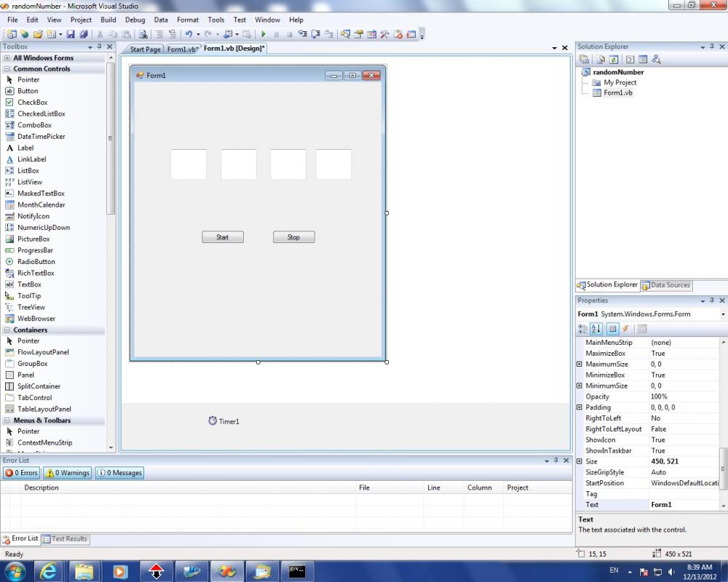Click the Save All icon

coord(84,34)
